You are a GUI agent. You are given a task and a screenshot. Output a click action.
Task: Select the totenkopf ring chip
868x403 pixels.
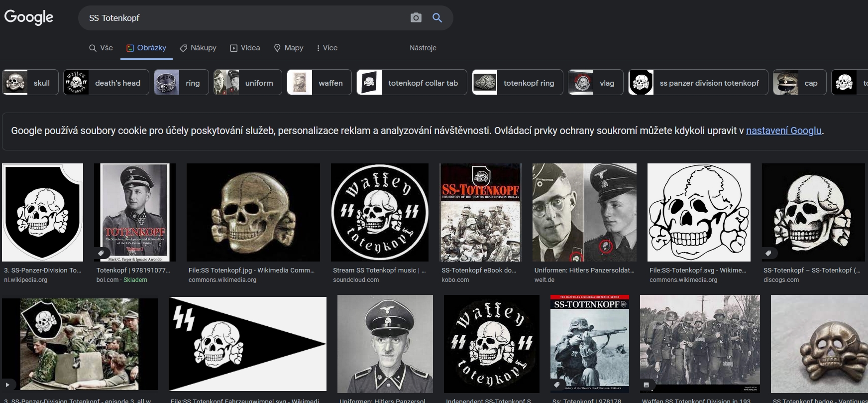point(518,82)
